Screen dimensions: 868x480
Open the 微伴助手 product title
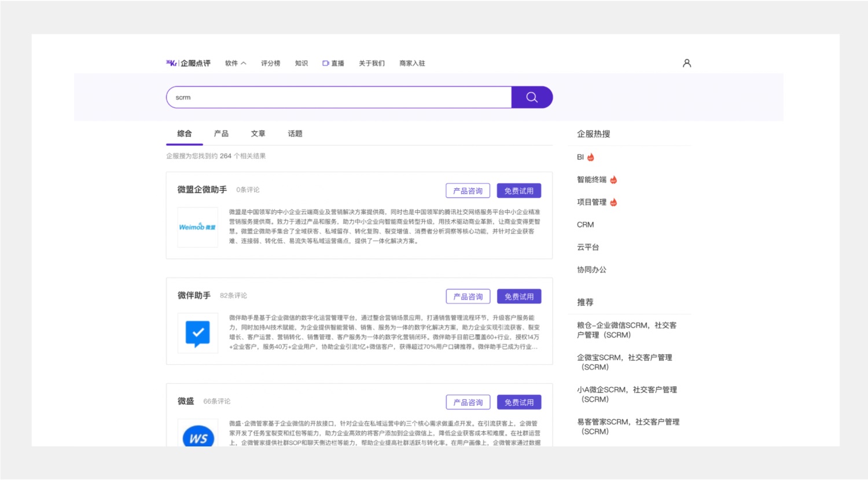pyautogui.click(x=194, y=295)
